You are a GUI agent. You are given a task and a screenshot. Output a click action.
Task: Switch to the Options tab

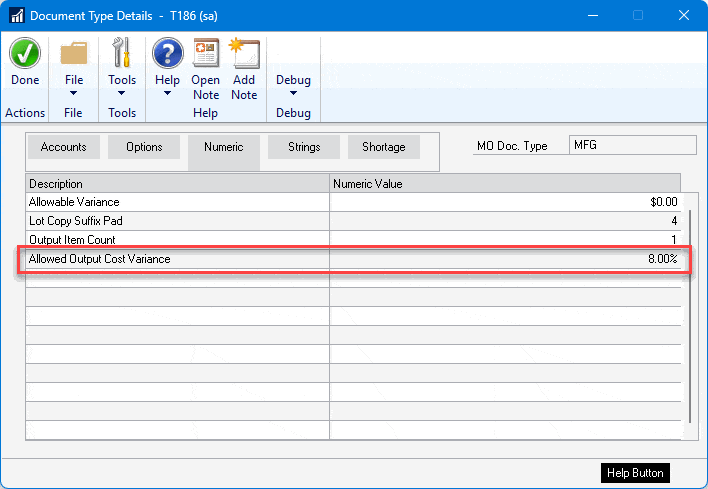pos(144,147)
